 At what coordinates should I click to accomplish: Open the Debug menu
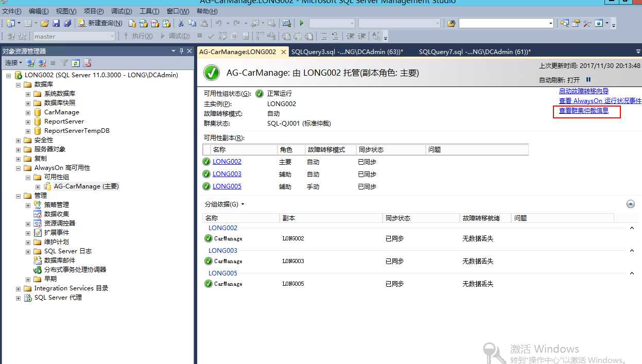tap(122, 11)
